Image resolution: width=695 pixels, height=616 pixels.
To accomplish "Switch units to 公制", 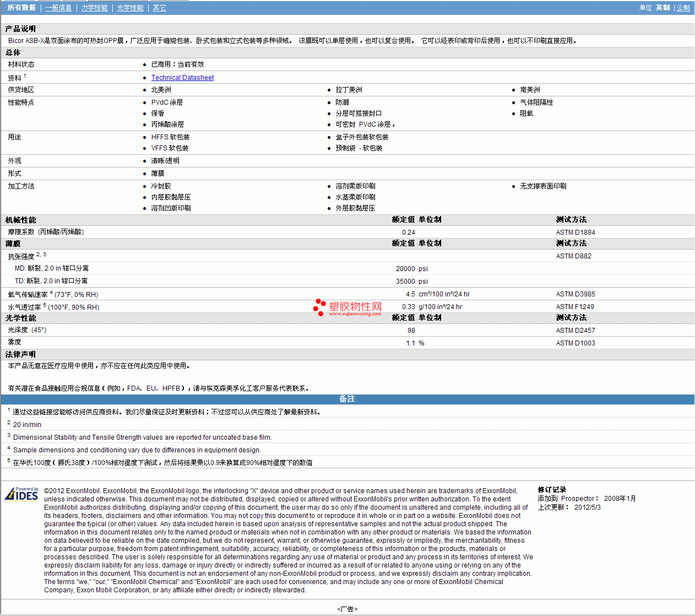I will tap(683, 8).
